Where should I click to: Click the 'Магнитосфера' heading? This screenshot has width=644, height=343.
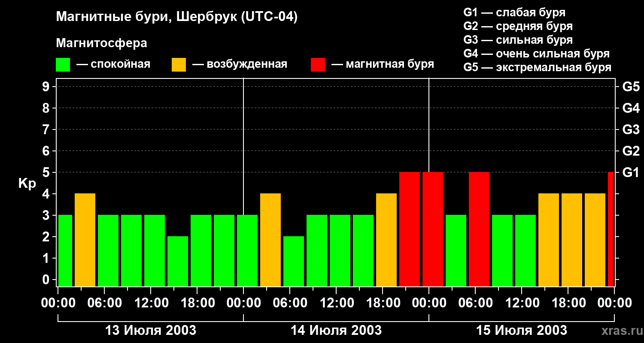coord(101,43)
